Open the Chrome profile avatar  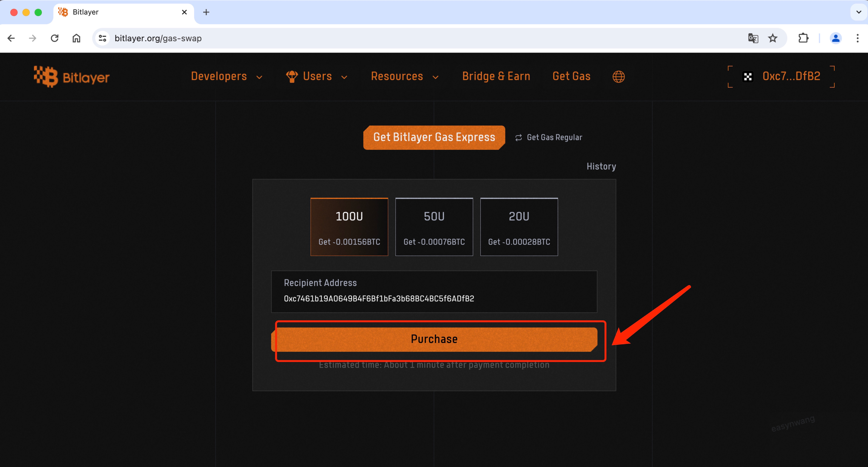click(x=835, y=38)
